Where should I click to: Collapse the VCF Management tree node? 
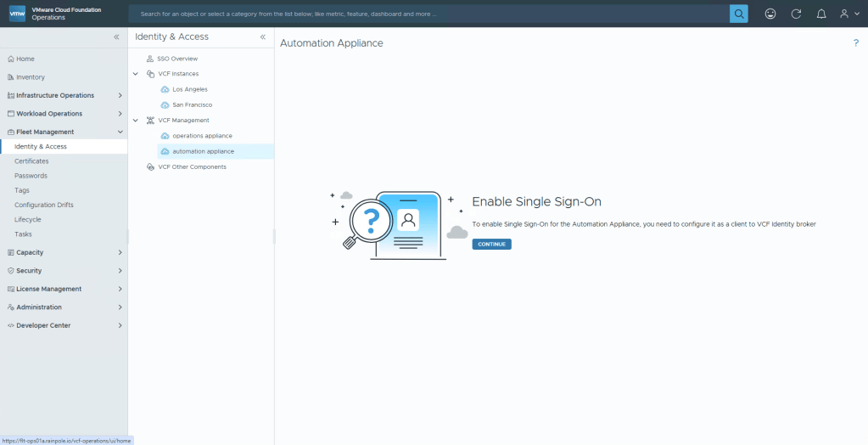coord(136,121)
